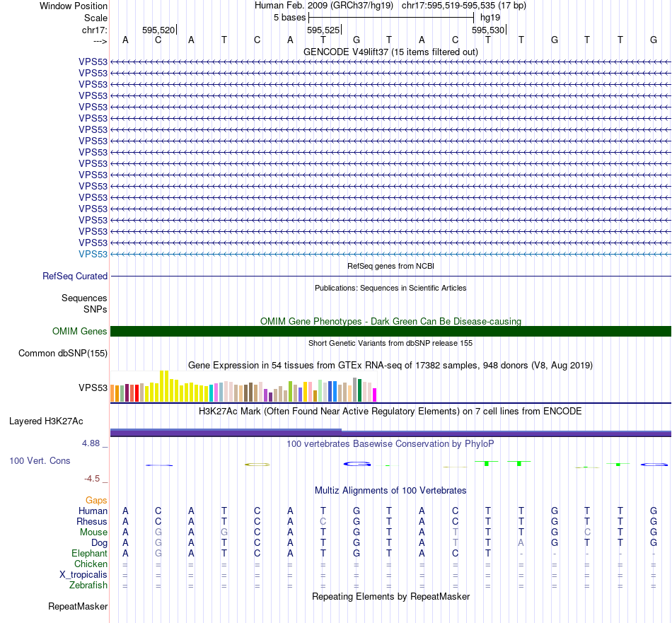Viewport: 672px width, 623px height.
Task: Click the 'Scale' track label
Action: tap(95, 18)
